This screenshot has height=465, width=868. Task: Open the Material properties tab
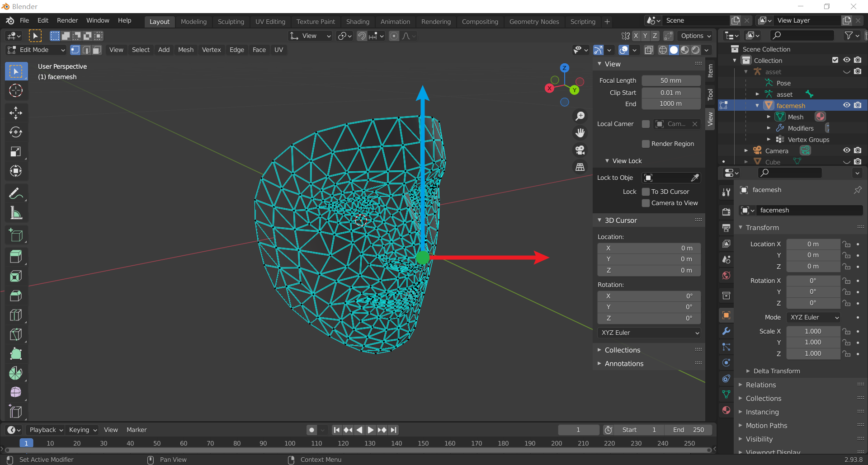tap(726, 410)
